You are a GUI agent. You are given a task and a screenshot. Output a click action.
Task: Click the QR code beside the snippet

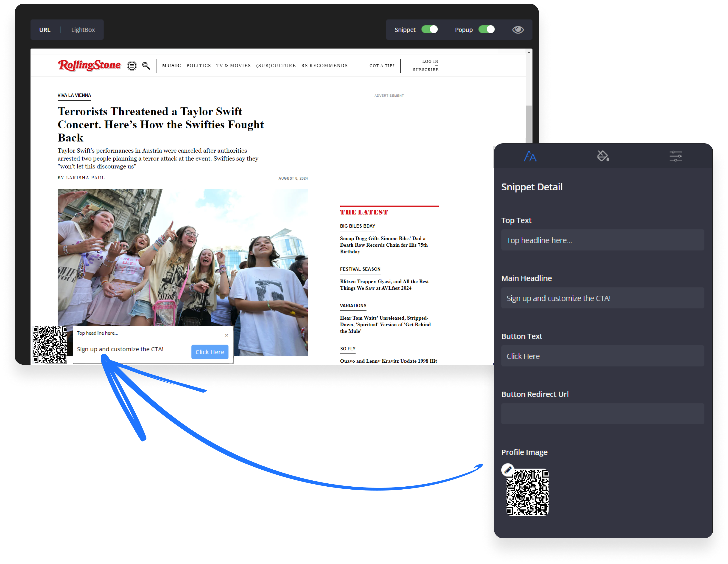point(50,344)
